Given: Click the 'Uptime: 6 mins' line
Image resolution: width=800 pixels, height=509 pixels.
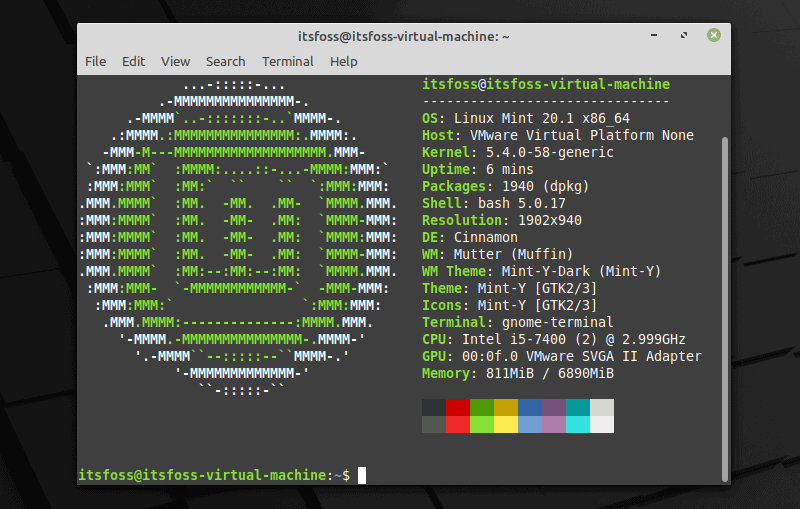Looking at the screenshot, I should [x=478, y=169].
